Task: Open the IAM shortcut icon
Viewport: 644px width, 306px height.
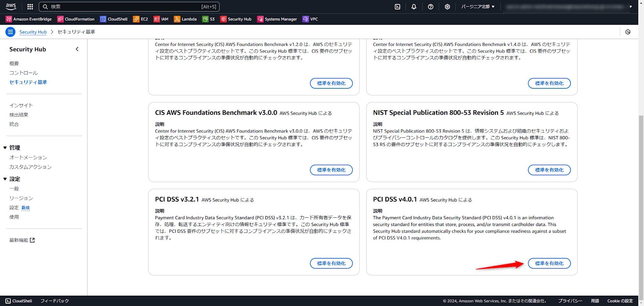Action: [156, 19]
